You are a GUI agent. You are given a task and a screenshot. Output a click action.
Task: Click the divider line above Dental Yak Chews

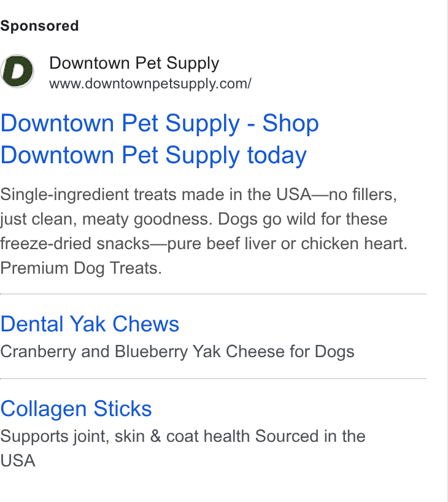tap(214, 293)
